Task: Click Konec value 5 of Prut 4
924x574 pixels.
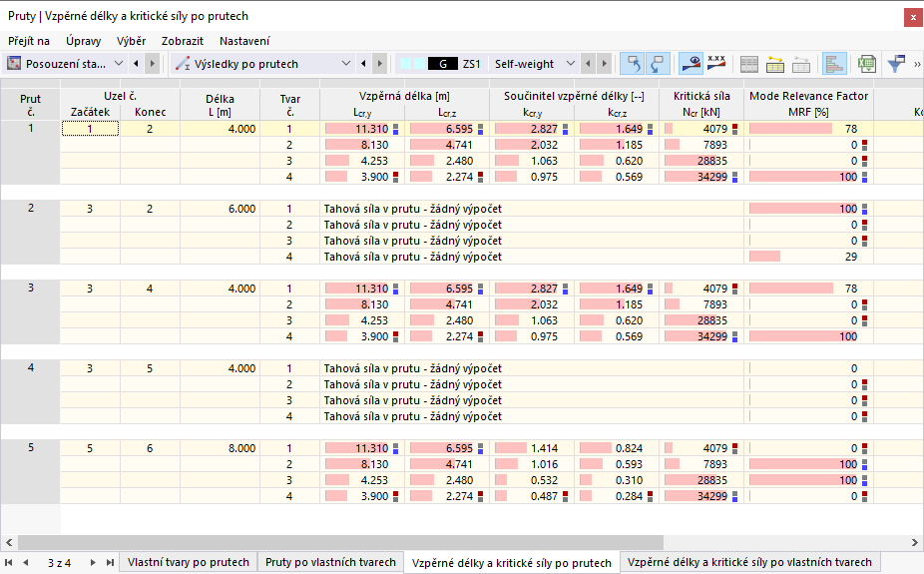Action: (x=150, y=368)
